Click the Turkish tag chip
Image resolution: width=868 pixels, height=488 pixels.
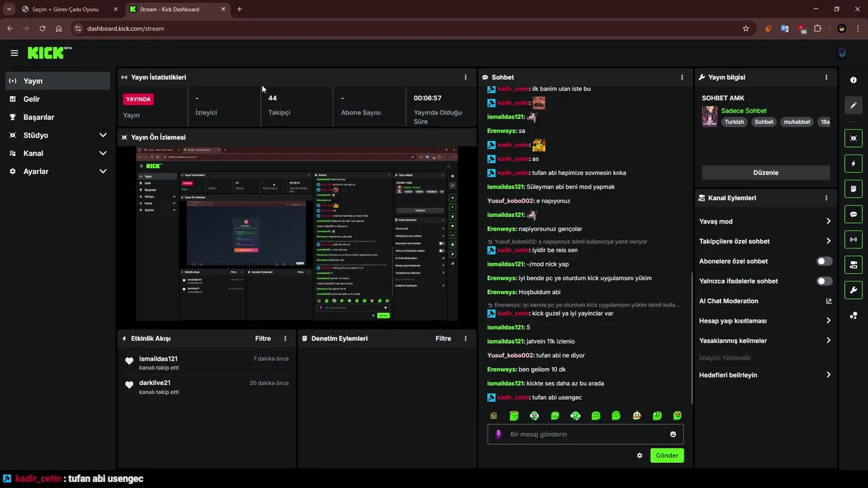[x=734, y=122]
